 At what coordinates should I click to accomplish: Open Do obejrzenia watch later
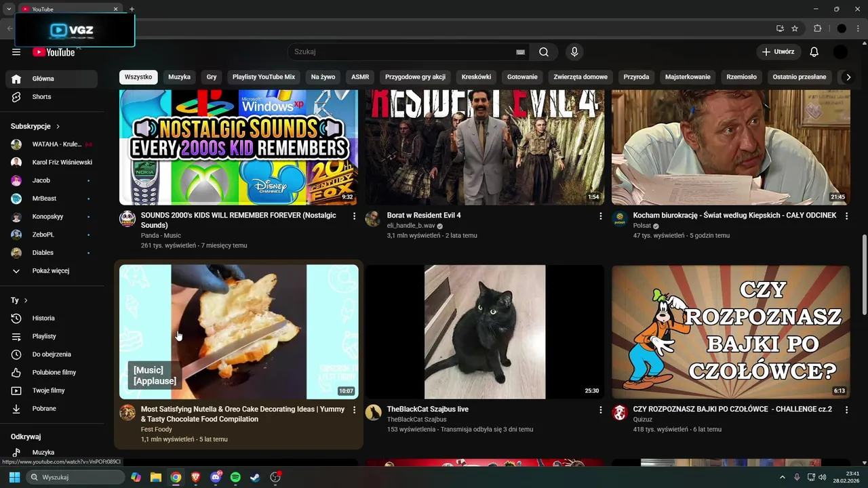52,354
